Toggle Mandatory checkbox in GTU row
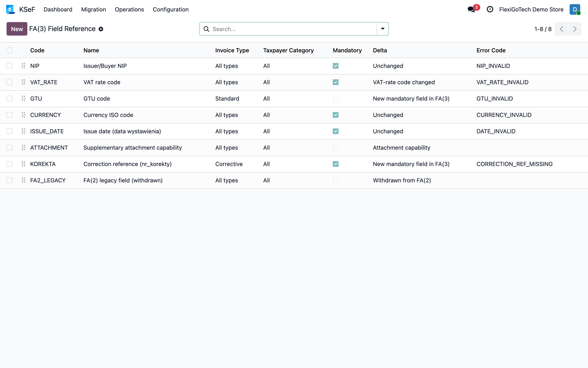Viewport: 588px width, 368px height. (336, 99)
